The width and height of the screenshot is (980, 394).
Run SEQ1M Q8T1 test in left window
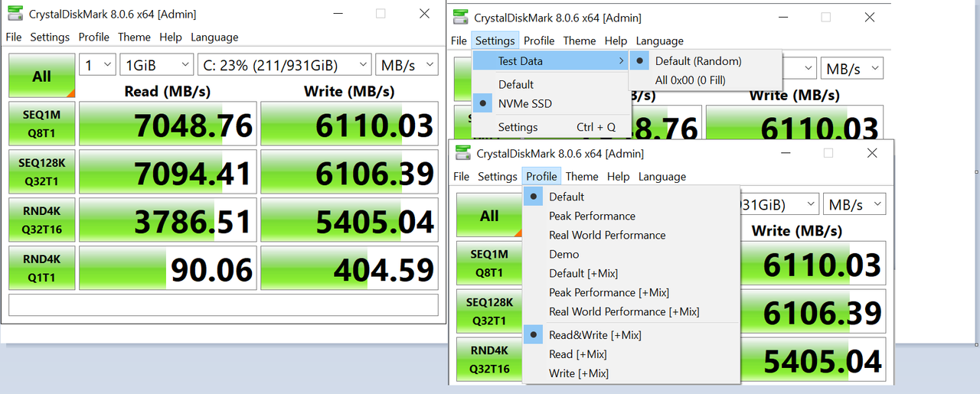(42, 124)
